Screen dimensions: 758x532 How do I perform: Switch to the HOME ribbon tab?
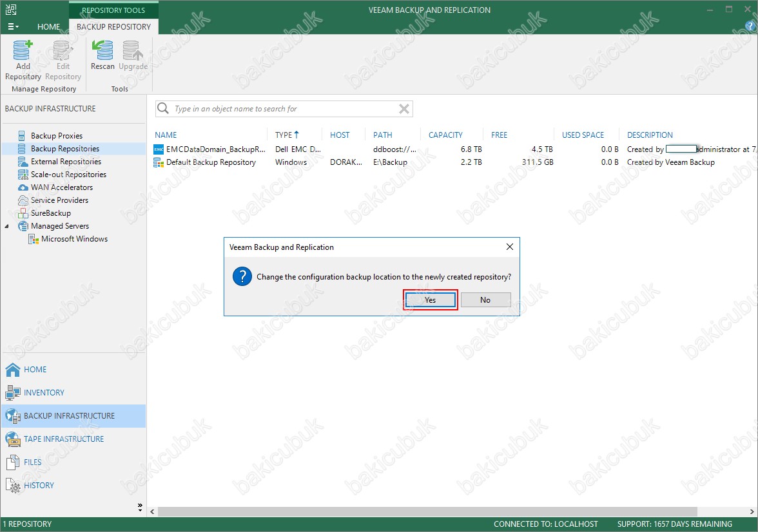49,26
